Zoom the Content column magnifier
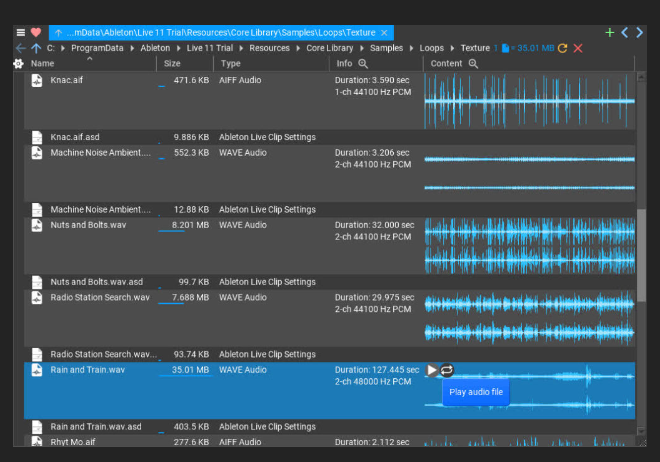The height and width of the screenshot is (462, 660). 473,64
